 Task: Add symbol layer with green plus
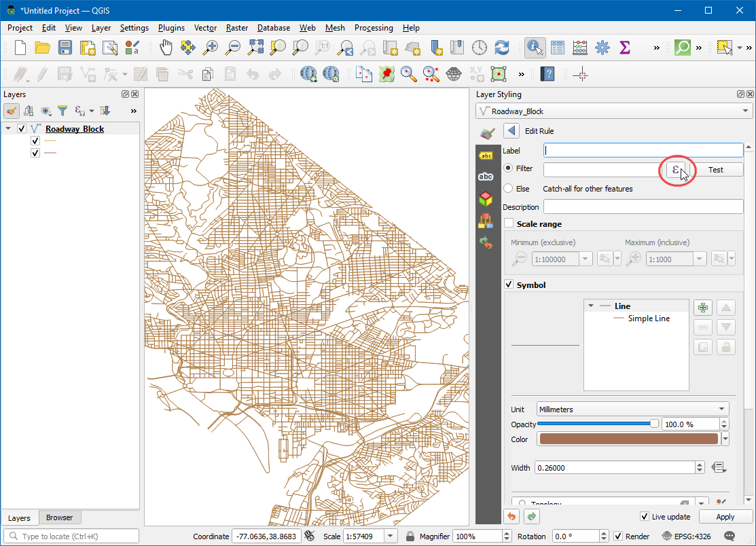[703, 308]
